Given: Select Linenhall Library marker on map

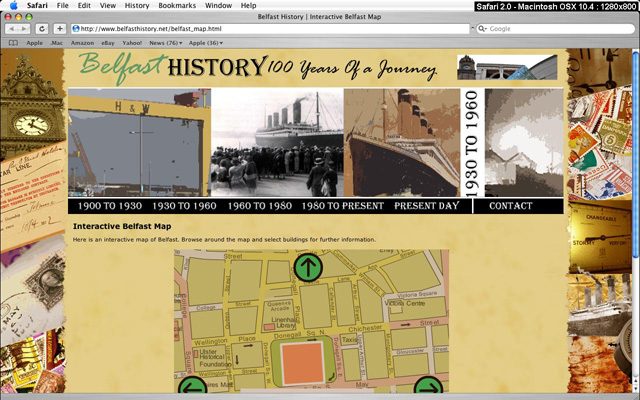Looking at the screenshot, I should [269, 327].
